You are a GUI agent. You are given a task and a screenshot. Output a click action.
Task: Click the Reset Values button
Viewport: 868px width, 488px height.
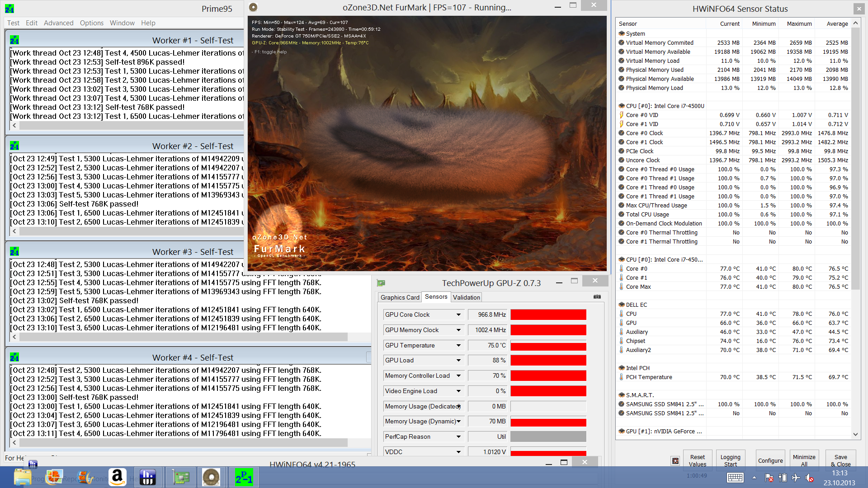click(x=697, y=460)
